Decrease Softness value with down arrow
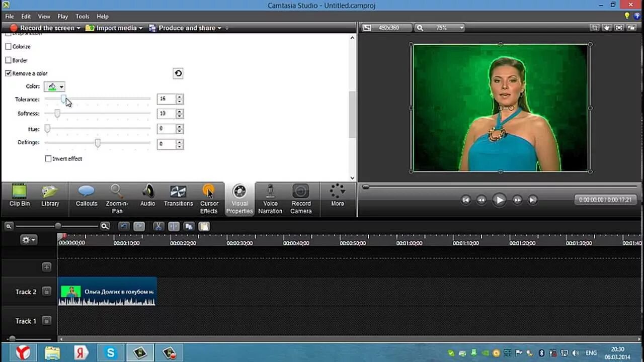644x362 pixels. 180,116
